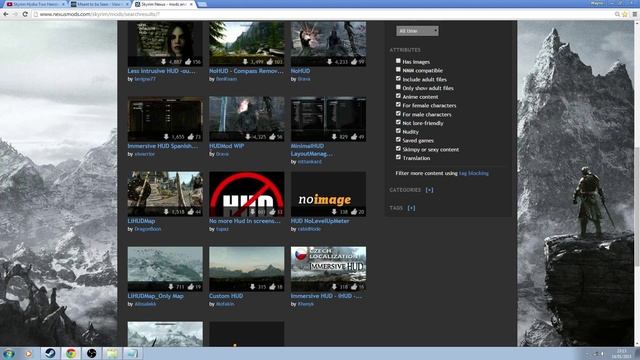The height and width of the screenshot is (360, 640).
Task: Uncheck the Anime content checkbox
Action: click(x=398, y=96)
